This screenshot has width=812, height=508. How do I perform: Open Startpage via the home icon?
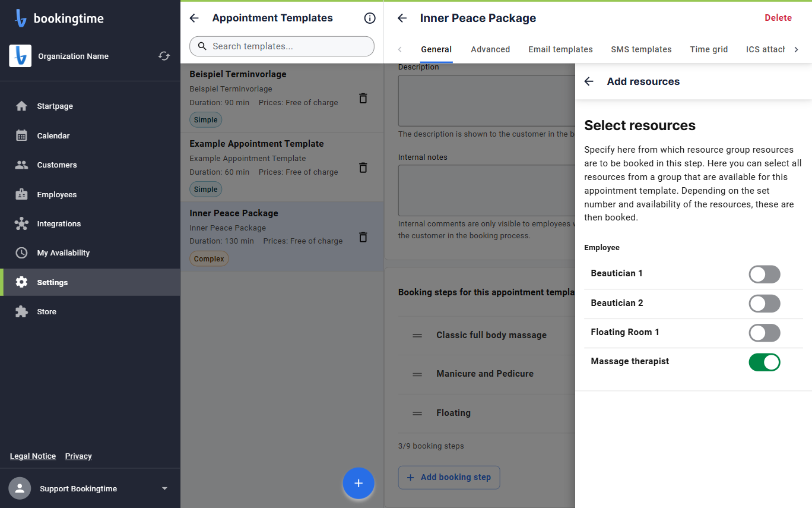point(22,106)
